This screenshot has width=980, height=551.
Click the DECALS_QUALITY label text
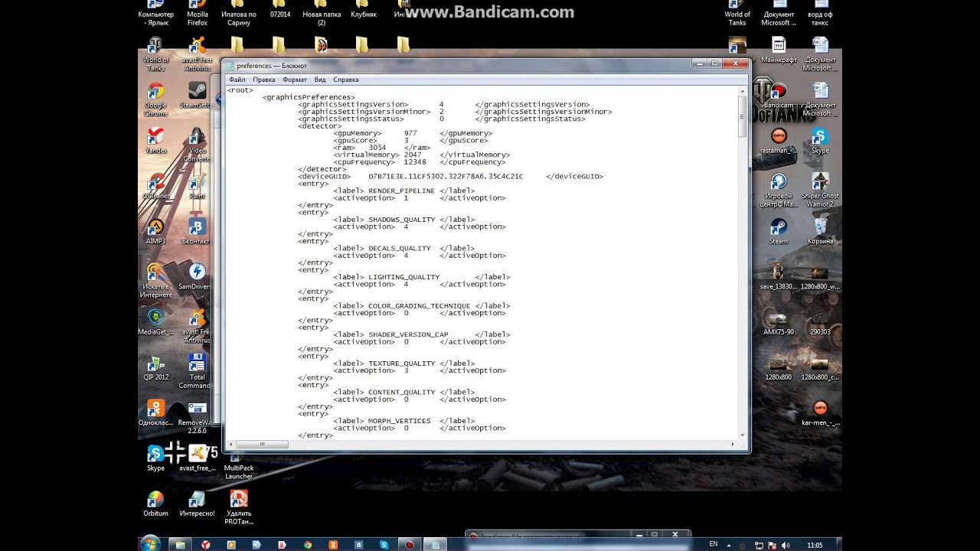400,248
